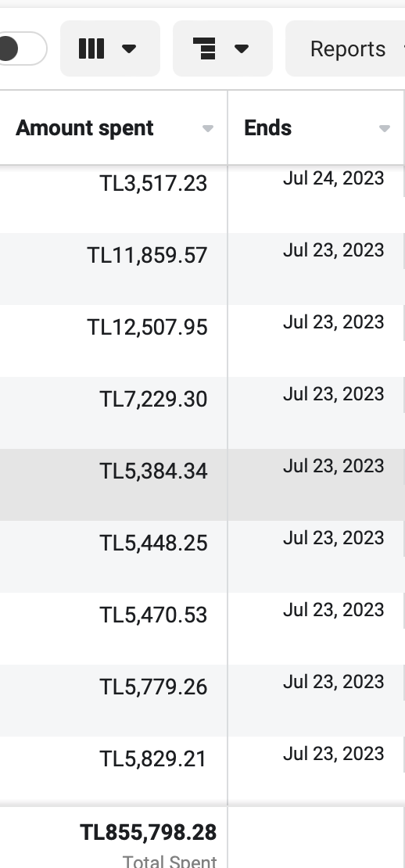Open the Reports menu
This screenshot has height=868, width=405.
[x=347, y=48]
